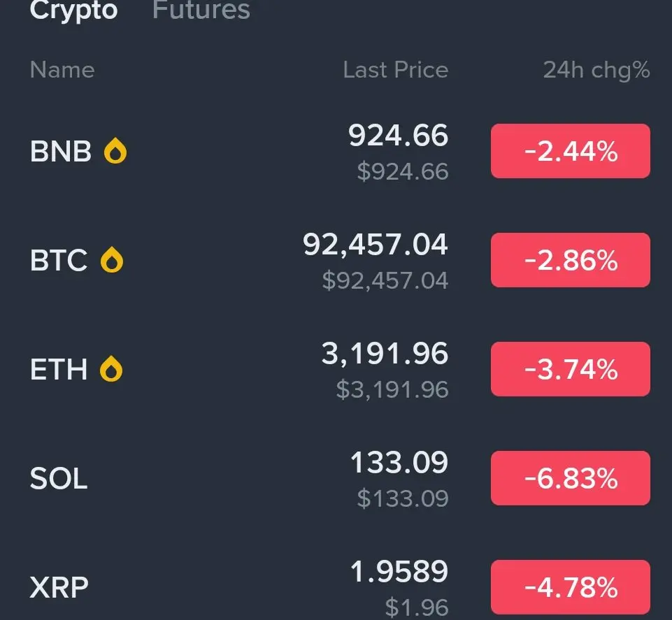Tap the flame icon beside ETH

111,369
